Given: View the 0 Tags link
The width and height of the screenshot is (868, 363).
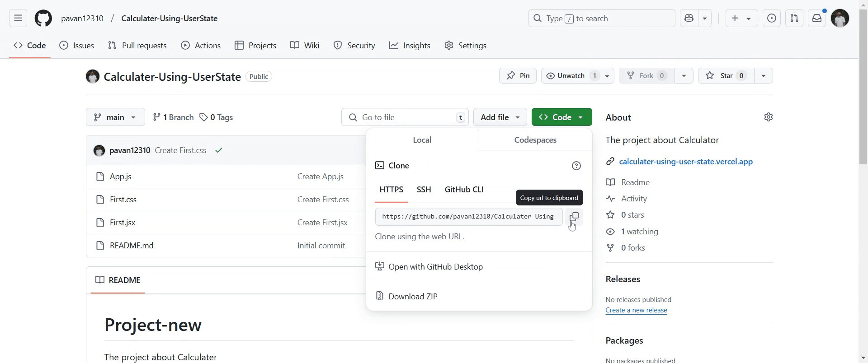Looking at the screenshot, I should (x=216, y=117).
